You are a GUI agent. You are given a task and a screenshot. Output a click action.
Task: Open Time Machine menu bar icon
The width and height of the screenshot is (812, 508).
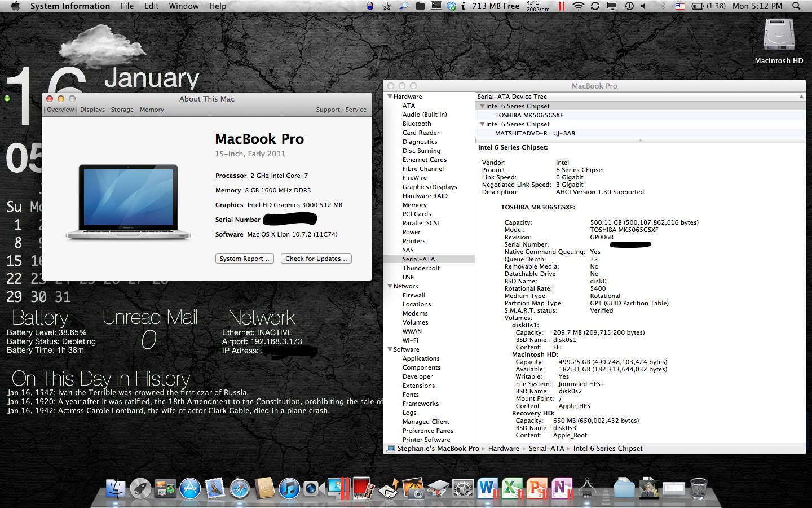coord(629,6)
